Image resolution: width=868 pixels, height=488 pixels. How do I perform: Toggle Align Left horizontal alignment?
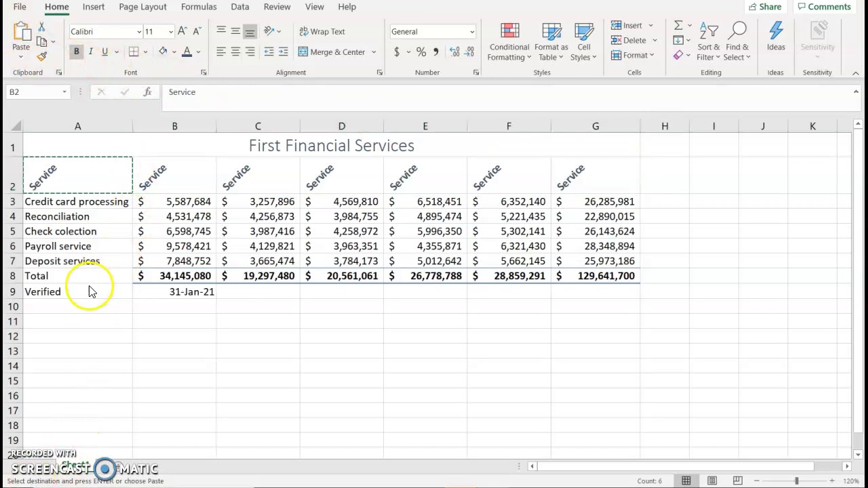[221, 52]
